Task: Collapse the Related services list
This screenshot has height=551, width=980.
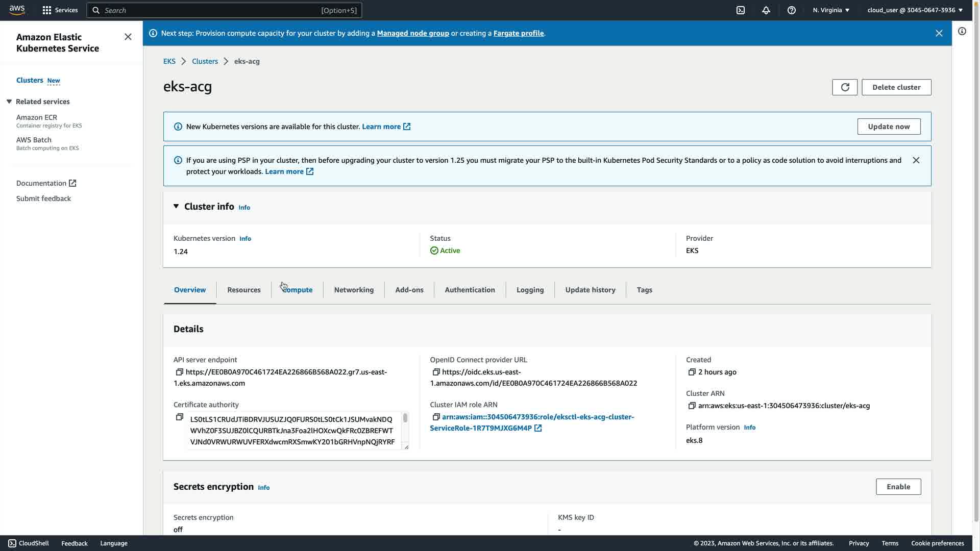Action: tap(9, 102)
